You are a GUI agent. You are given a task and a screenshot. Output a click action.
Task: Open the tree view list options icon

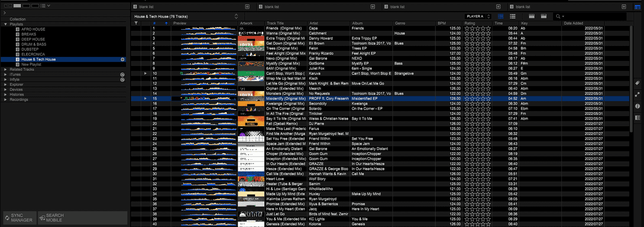pyautogui.click(x=43, y=6)
